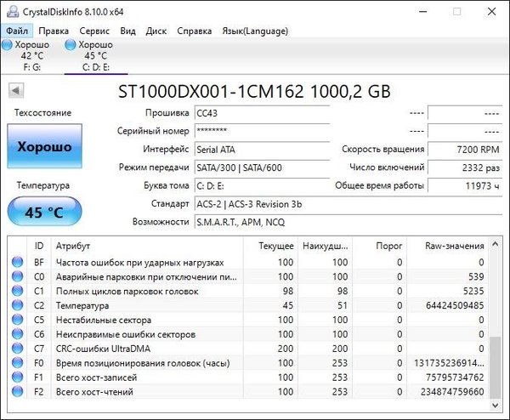510x420 pixels.
Task: Click scroll down arrow of attribute list
Action: coord(495,406)
